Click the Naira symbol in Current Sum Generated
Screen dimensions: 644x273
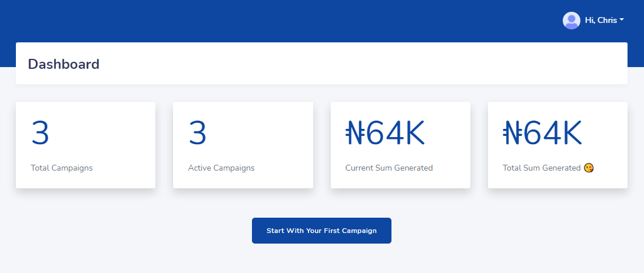point(355,134)
